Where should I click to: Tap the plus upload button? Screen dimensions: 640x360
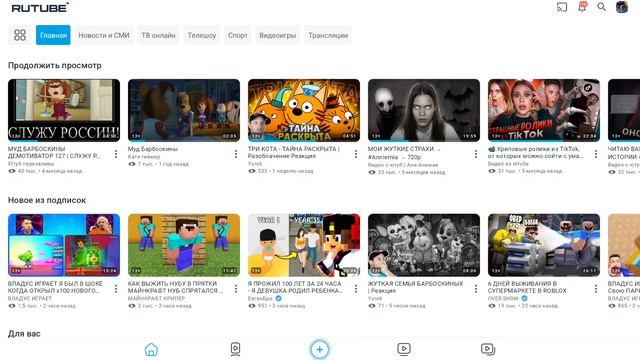(x=320, y=349)
